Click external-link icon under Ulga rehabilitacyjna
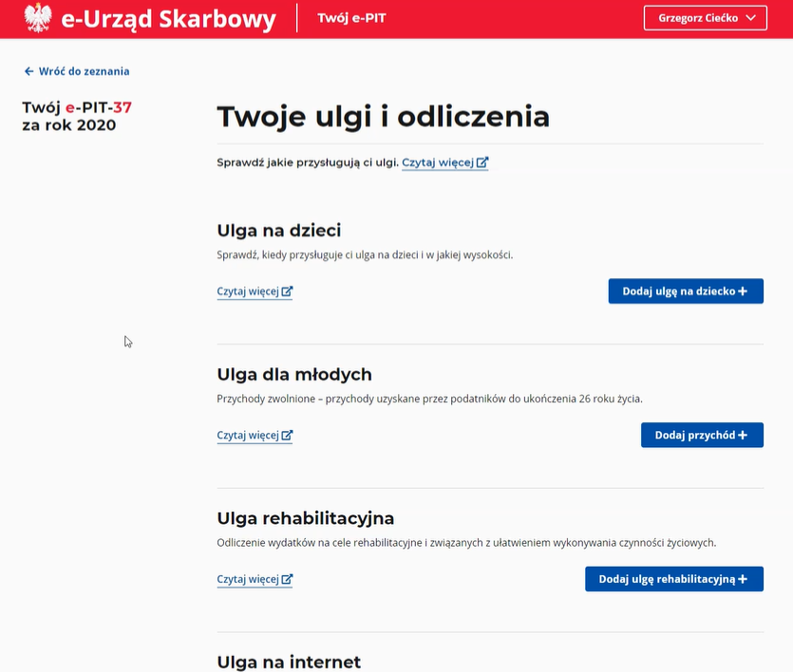 287,580
